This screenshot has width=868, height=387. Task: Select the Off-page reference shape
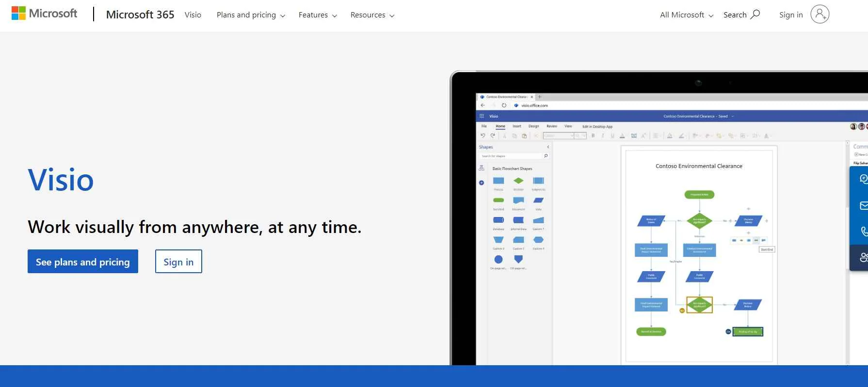(518, 259)
